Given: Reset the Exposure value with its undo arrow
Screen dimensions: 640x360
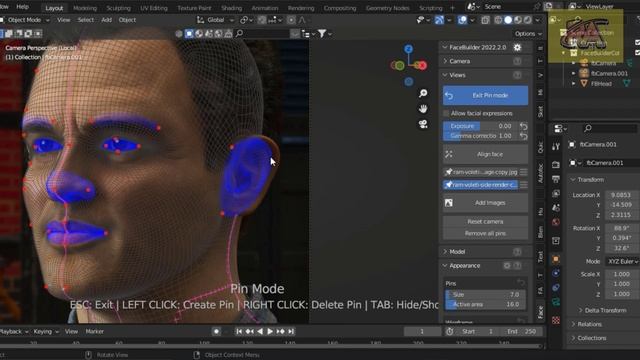Looking at the screenshot, I should click(x=524, y=126).
